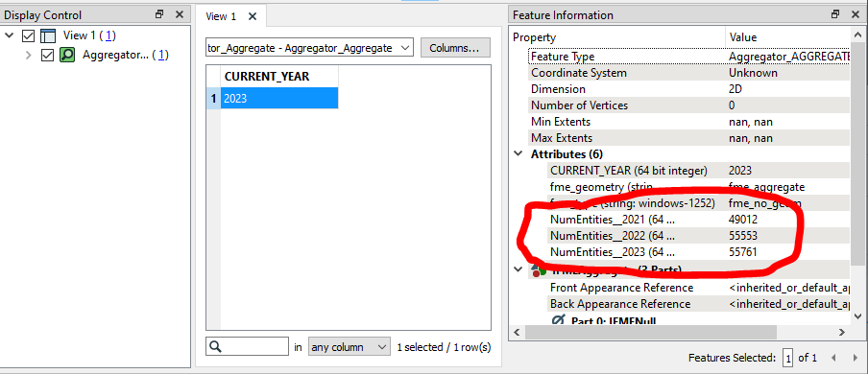The image size is (868, 374).
Task: Click the value 55761
Action: 743,252
